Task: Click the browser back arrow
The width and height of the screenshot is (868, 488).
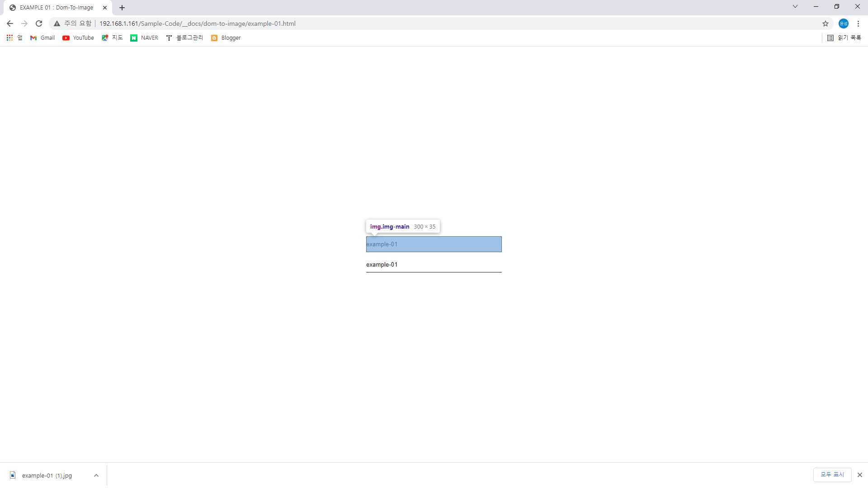Action: click(x=10, y=23)
